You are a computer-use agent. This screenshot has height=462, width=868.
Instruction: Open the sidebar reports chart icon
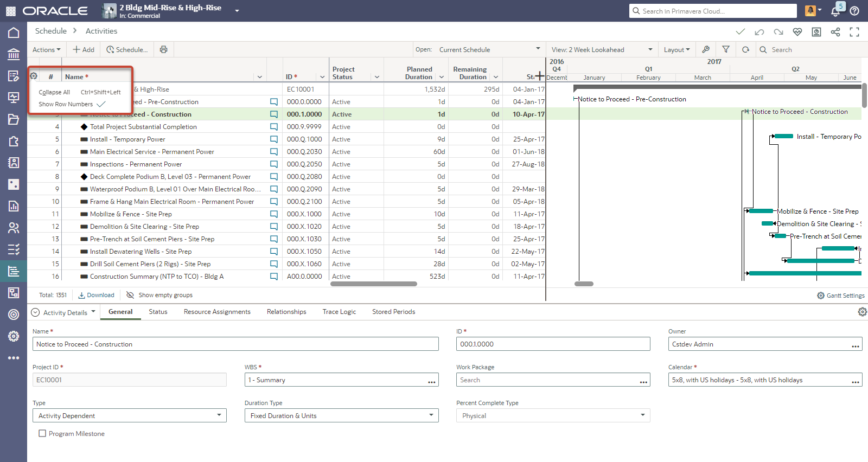[x=14, y=206]
